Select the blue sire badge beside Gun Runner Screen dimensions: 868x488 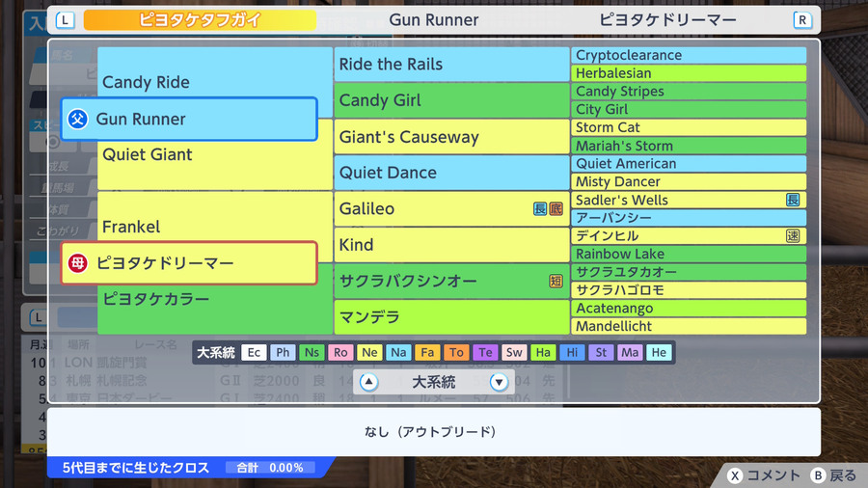(77, 119)
